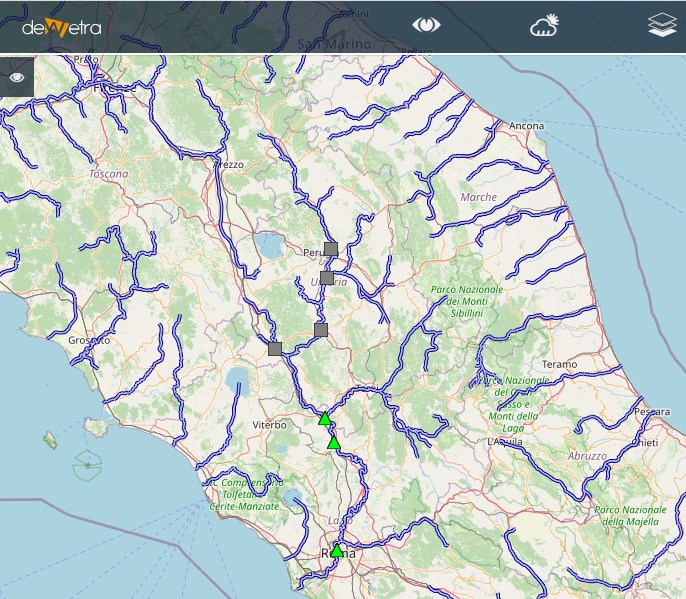Click the Marche region label
Image resolution: width=686 pixels, height=599 pixels.
[x=479, y=197]
